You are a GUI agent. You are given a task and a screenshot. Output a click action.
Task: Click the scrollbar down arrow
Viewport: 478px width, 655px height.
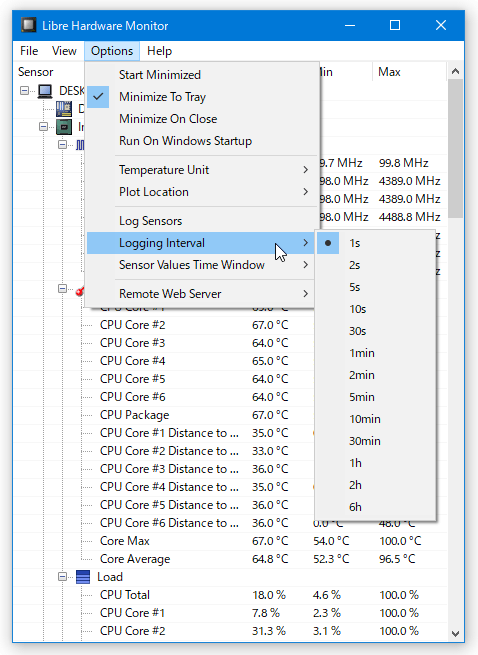(x=455, y=634)
